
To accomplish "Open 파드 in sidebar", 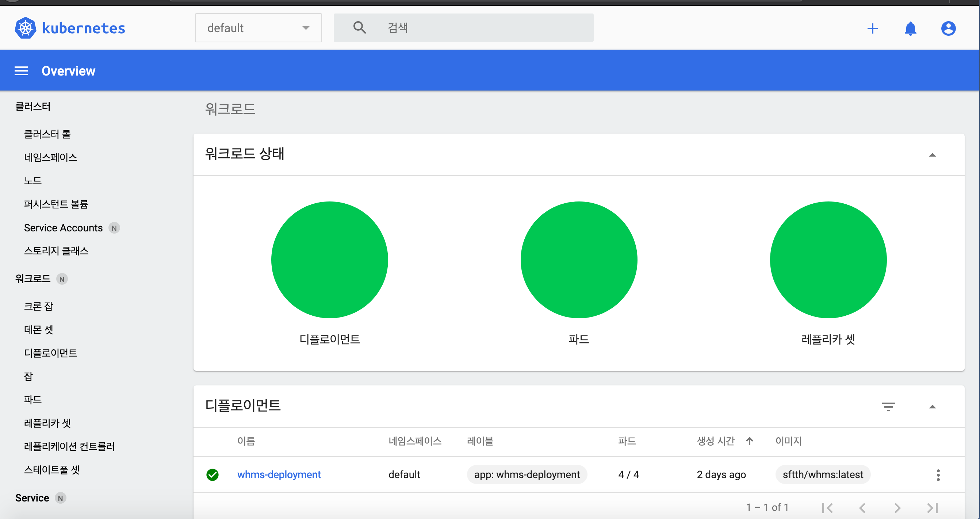I will [x=33, y=400].
